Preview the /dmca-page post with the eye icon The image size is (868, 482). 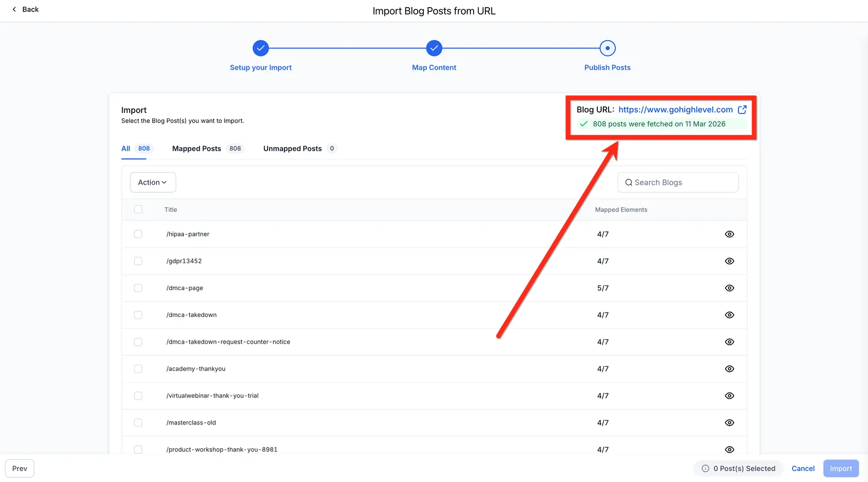pyautogui.click(x=730, y=288)
